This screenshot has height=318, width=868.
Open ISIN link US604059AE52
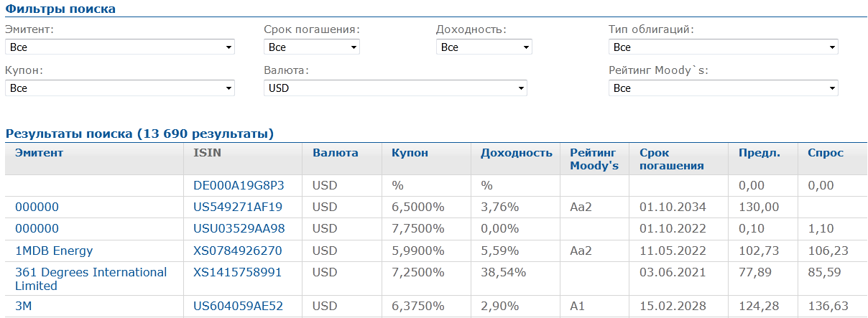coord(238,307)
